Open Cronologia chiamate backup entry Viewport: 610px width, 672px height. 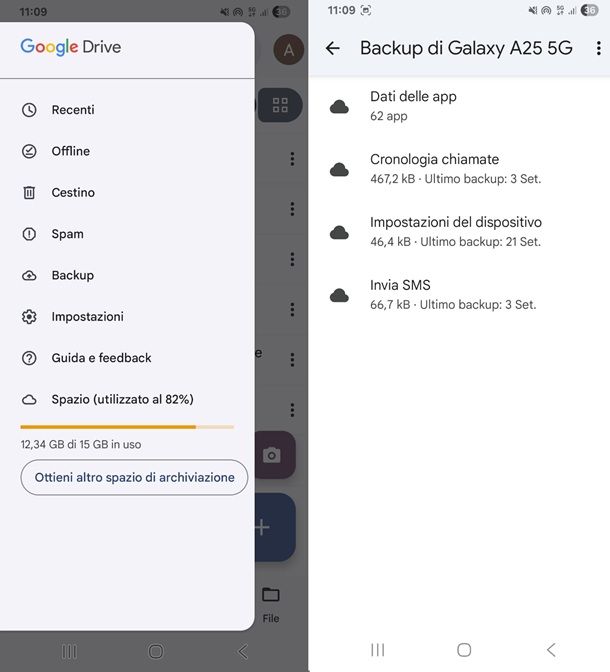click(434, 168)
